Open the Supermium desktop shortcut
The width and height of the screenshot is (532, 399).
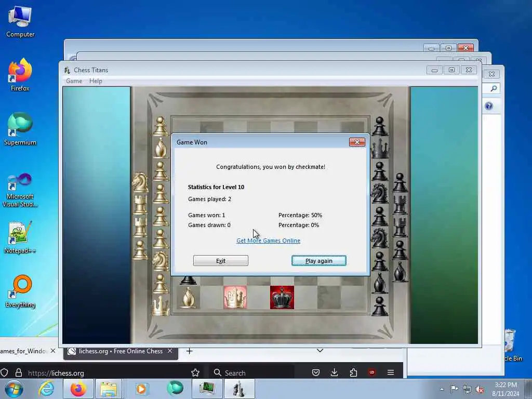[x=20, y=129]
